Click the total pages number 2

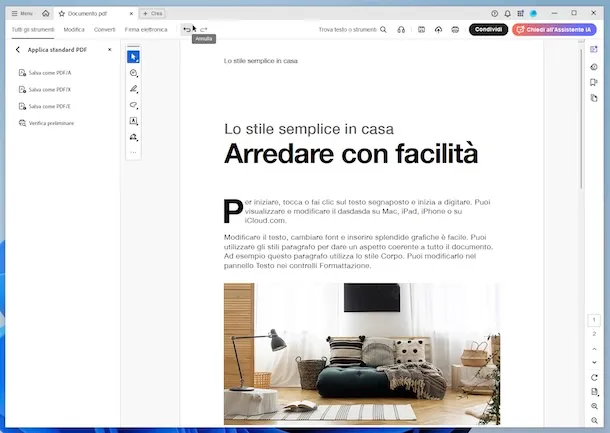pyautogui.click(x=594, y=334)
